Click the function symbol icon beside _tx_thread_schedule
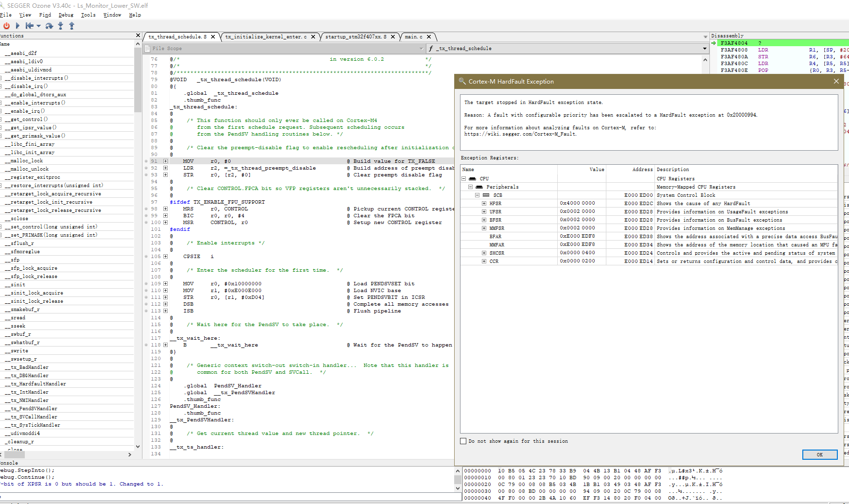The image size is (849, 504). pos(431,48)
